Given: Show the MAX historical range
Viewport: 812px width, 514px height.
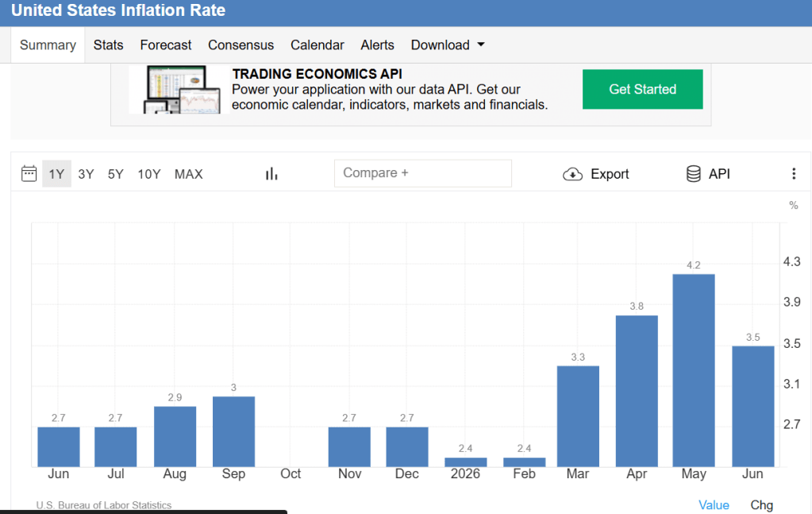Looking at the screenshot, I should click(x=188, y=174).
